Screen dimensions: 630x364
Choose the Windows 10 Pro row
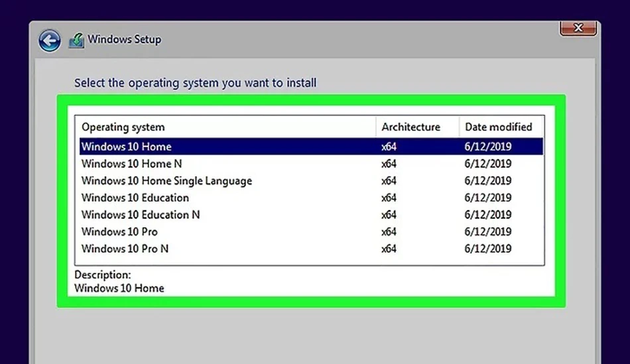pyautogui.click(x=311, y=232)
